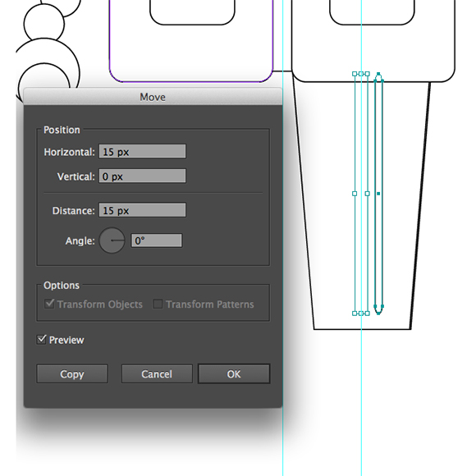Click the center anchor point of the selected strip
Viewport: 476px width, 476px height.
point(378,194)
